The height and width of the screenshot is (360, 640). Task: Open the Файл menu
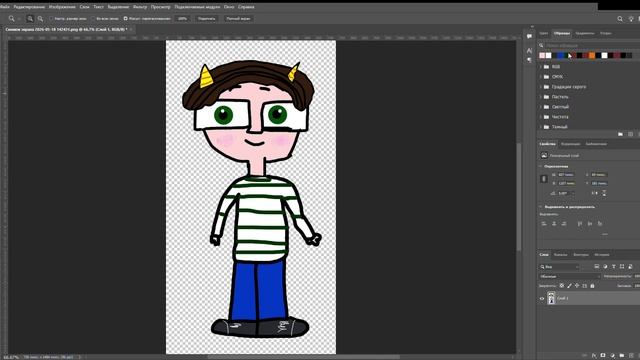pos(5,7)
